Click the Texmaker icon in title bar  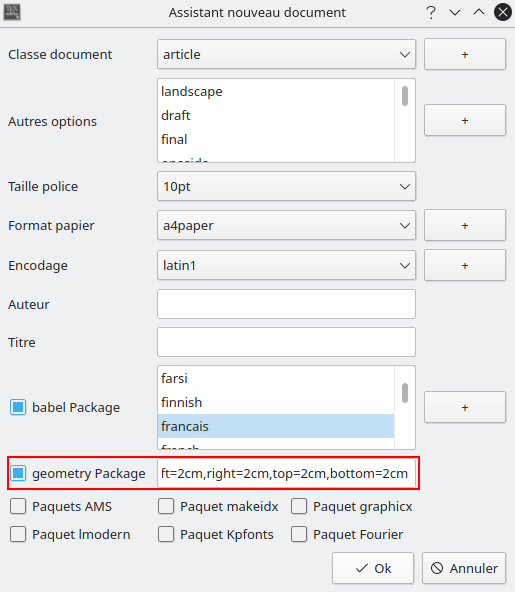[12, 12]
